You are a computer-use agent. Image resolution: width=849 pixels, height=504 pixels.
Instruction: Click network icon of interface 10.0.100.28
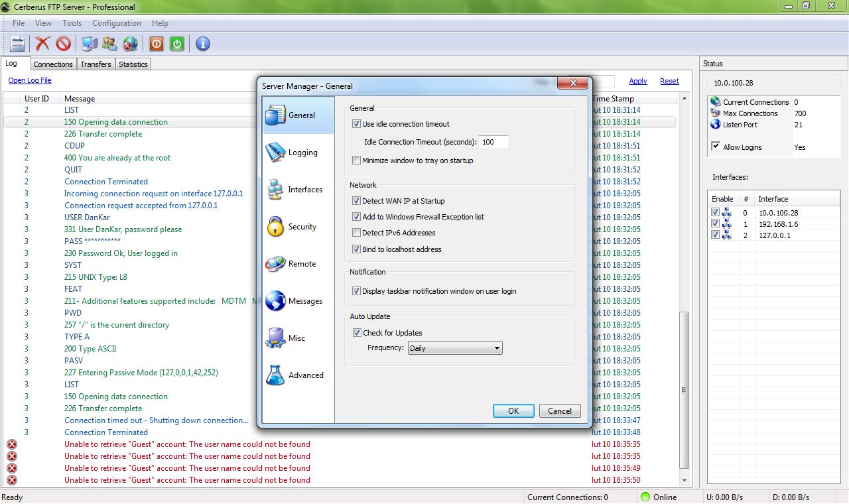(x=726, y=213)
